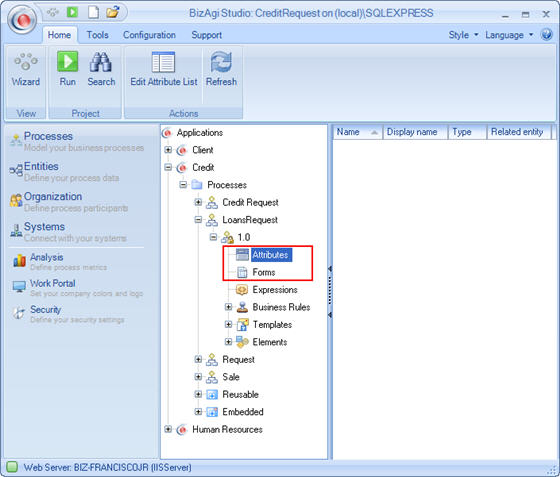Collapse the LoansRequest process
Image resolution: width=560 pixels, height=477 pixels.
point(198,220)
